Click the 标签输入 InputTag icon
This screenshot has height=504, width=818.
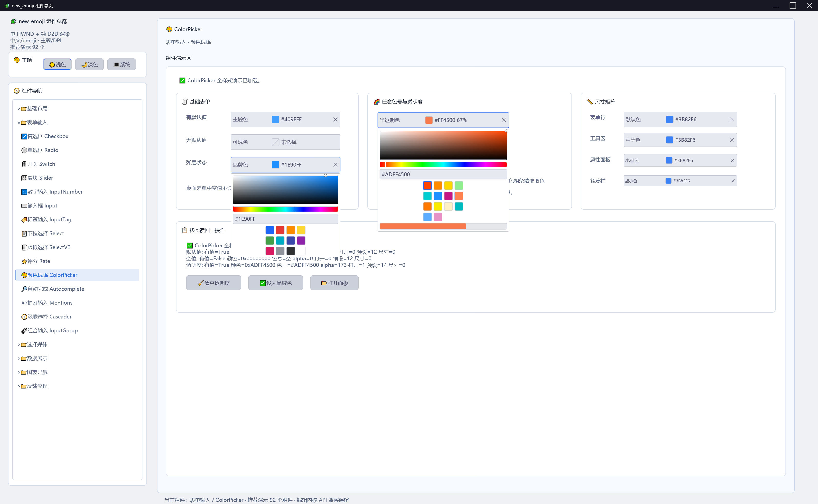point(24,220)
